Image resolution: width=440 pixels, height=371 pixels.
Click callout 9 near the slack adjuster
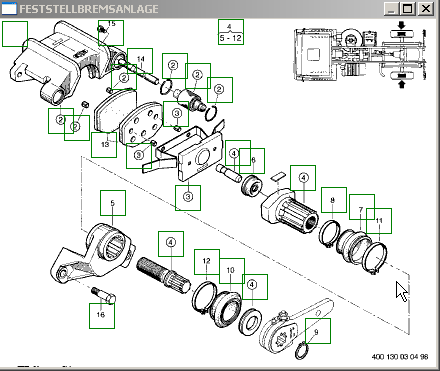[318, 331]
